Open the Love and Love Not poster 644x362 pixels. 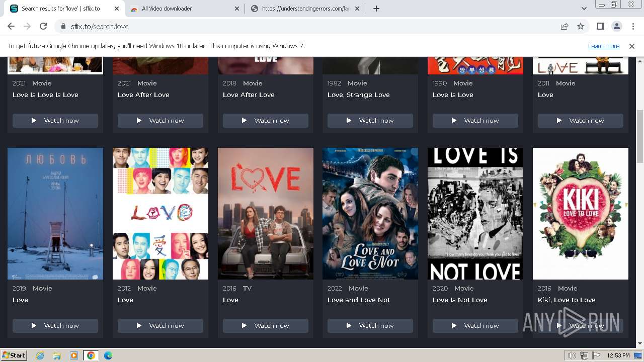click(370, 214)
